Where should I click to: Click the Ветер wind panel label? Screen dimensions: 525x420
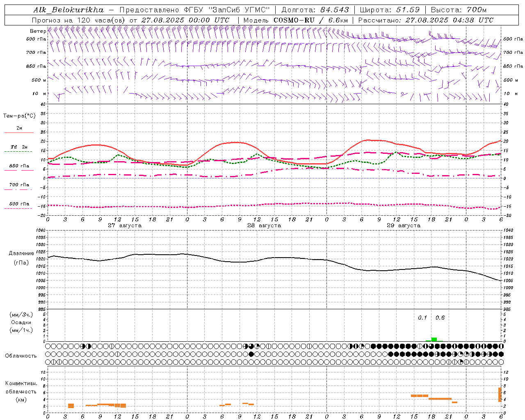coord(38,31)
